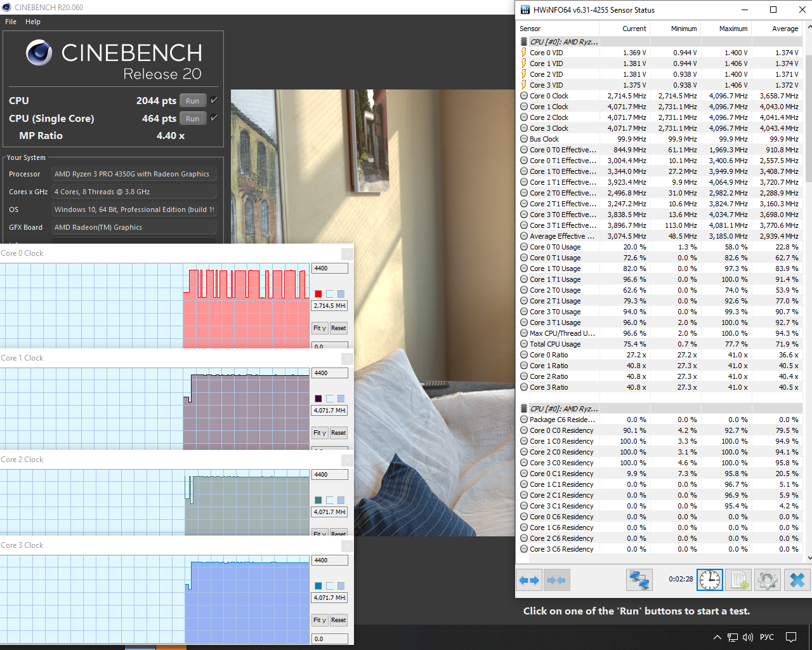812x650 pixels.
Task: Click the lightning icon beside Core 3 VID
Action: coord(524,85)
